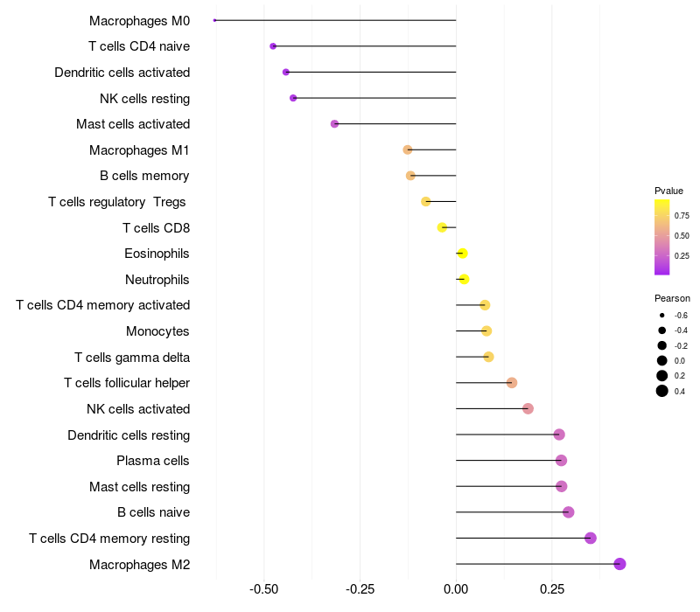Click the -0.50 x-axis tick label
Image resolution: width=700 pixels, height=612 pixels.
click(x=264, y=589)
